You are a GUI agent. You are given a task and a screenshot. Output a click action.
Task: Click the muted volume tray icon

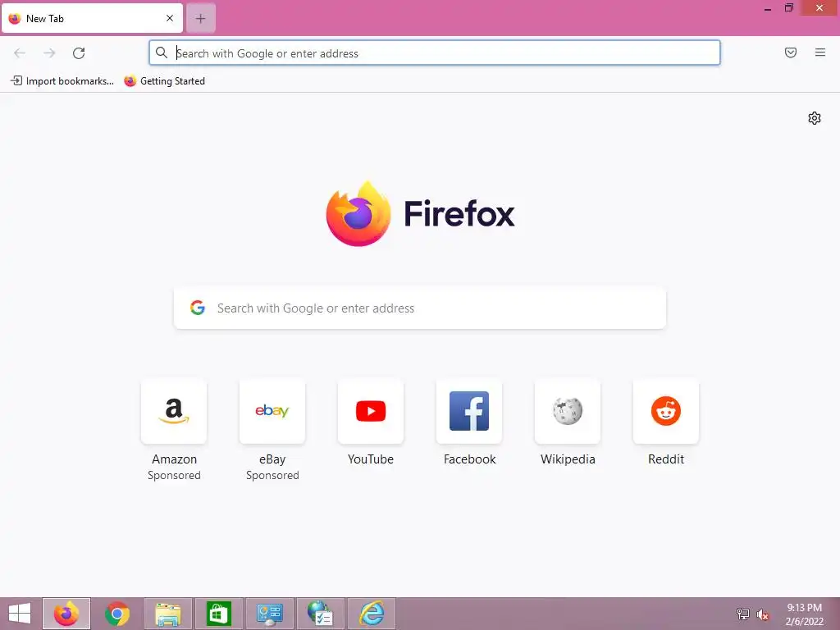click(x=763, y=614)
